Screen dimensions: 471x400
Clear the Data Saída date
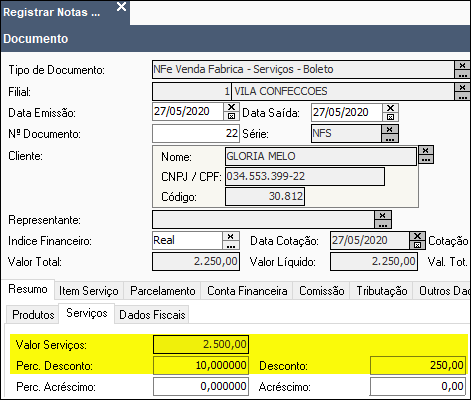tap(390, 108)
